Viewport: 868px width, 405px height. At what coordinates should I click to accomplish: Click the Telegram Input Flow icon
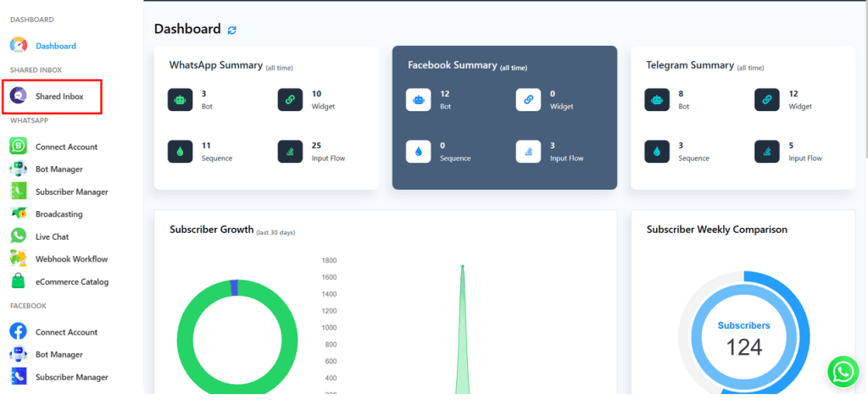point(767,151)
